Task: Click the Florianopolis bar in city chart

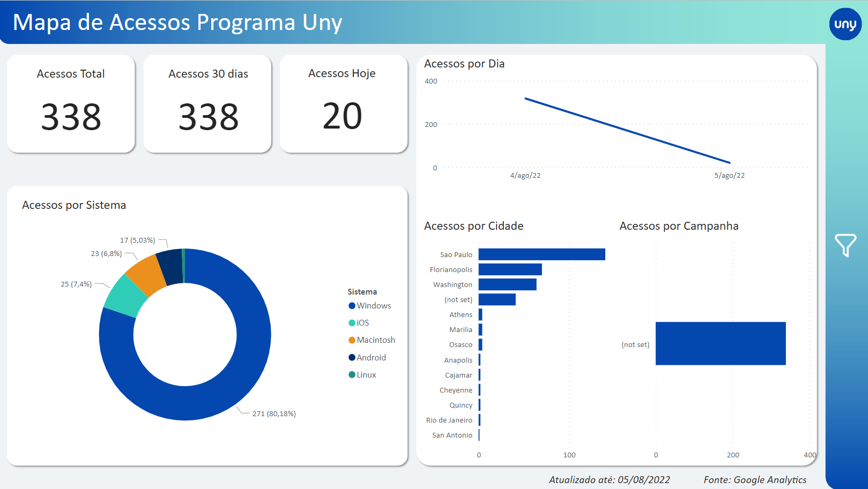Action: [x=510, y=269]
